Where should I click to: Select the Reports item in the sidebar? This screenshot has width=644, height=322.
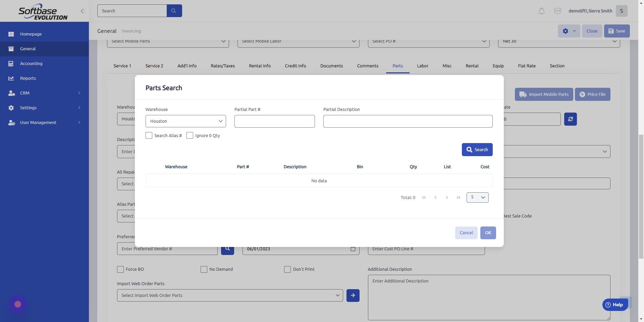[28, 78]
